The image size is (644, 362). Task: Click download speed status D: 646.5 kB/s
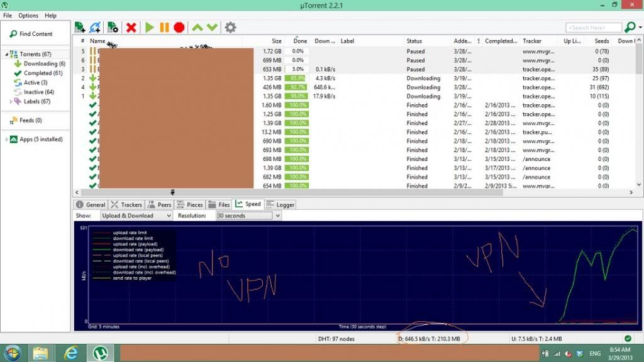click(429, 339)
